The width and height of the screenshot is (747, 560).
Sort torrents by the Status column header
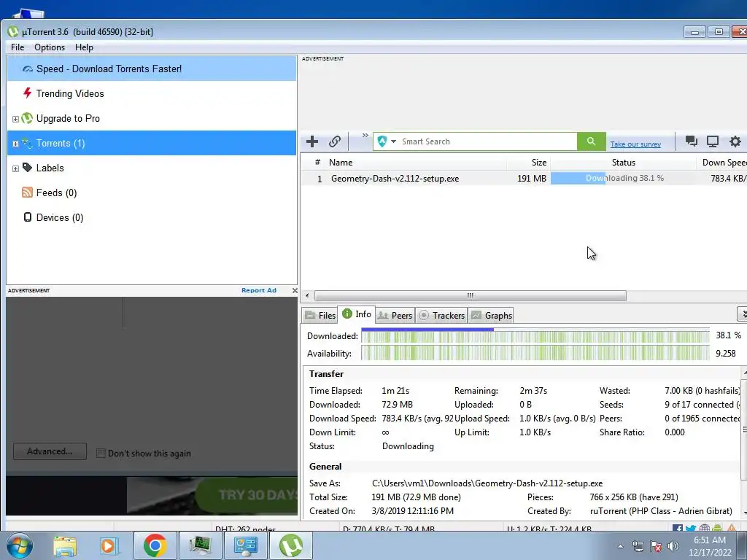623,163
